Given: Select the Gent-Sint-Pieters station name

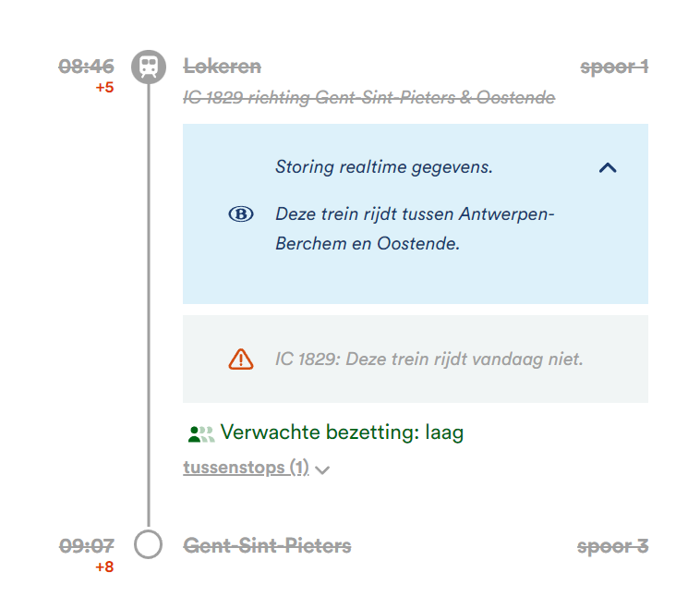Looking at the screenshot, I should 268,546.
